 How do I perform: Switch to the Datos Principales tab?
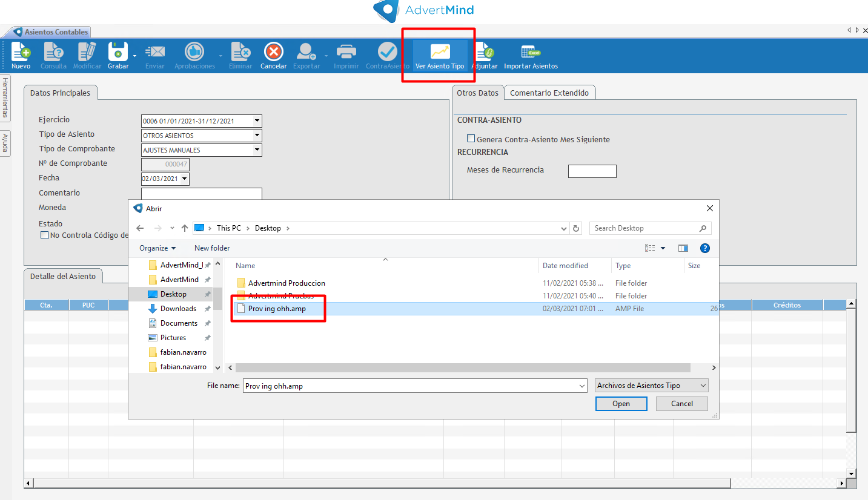(61, 93)
